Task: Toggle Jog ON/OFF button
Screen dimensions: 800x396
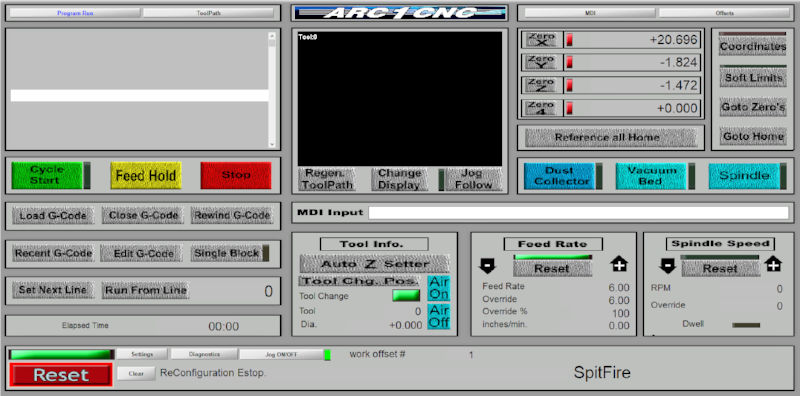Action: pos(281,354)
